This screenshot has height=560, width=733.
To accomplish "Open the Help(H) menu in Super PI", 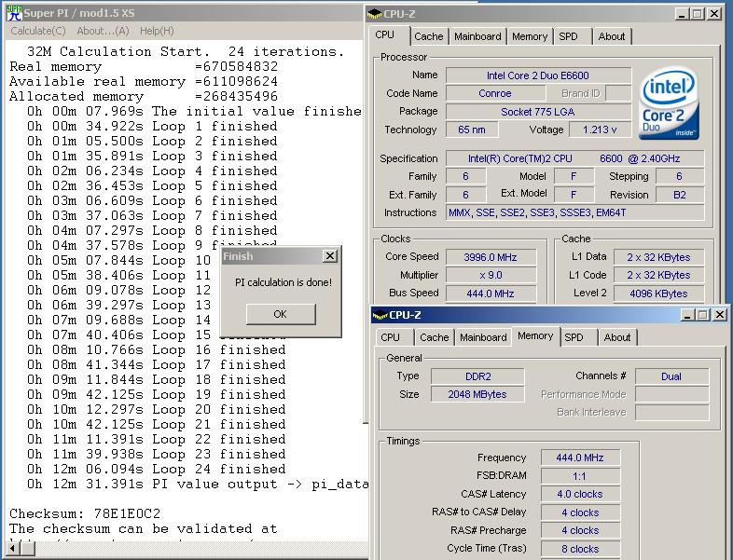I will point(157,31).
